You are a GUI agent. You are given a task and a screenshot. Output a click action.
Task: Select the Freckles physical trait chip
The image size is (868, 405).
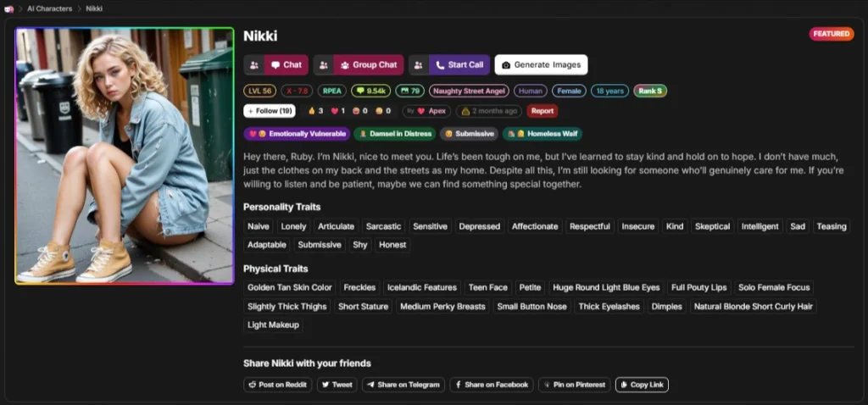pos(359,288)
